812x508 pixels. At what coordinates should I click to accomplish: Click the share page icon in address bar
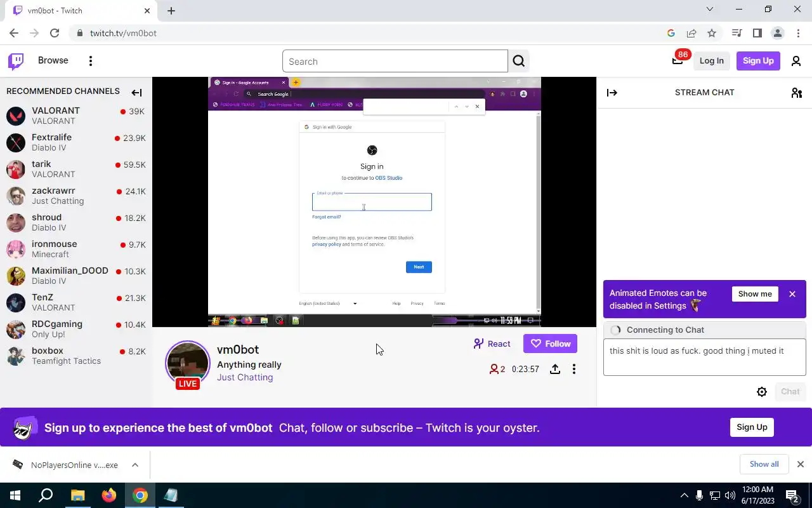691,33
